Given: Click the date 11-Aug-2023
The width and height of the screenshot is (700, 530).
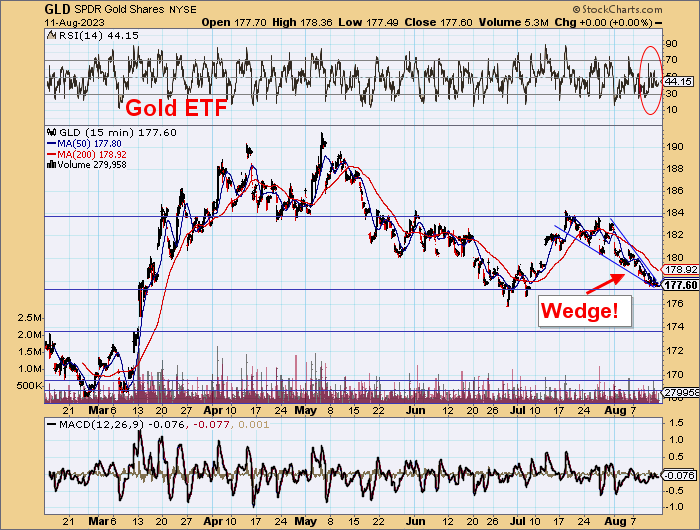Looking at the screenshot, I should pyautogui.click(x=75, y=22).
